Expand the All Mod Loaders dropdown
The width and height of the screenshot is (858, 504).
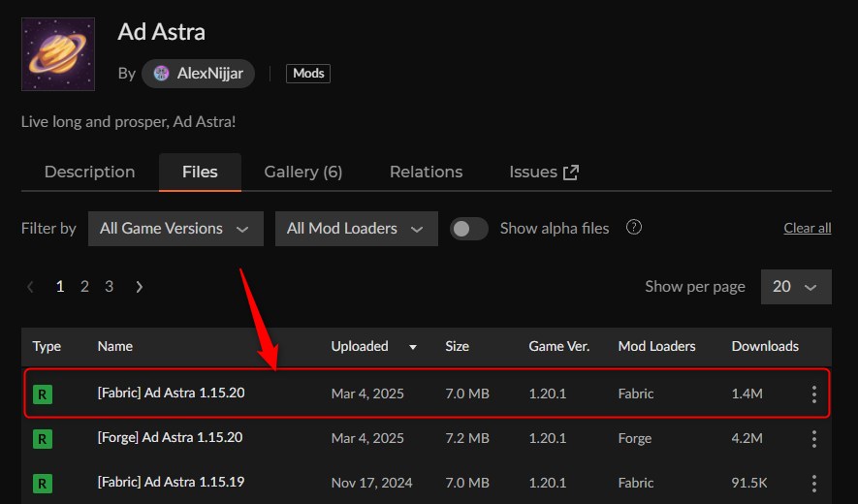coord(356,229)
